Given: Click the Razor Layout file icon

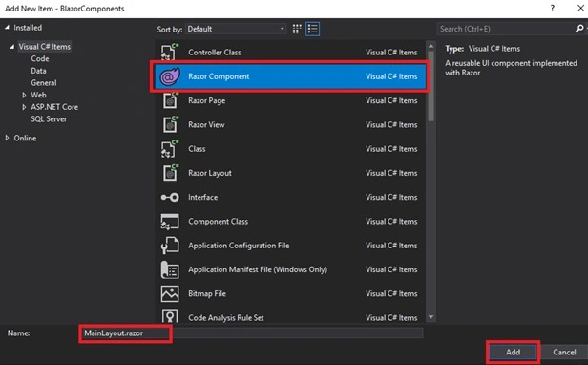Looking at the screenshot, I should click(170, 173).
